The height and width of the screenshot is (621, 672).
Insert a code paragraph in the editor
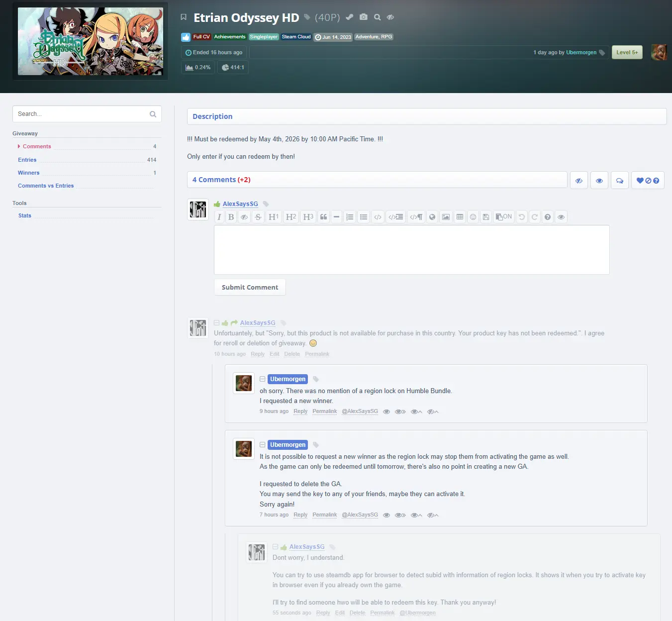[x=416, y=217]
